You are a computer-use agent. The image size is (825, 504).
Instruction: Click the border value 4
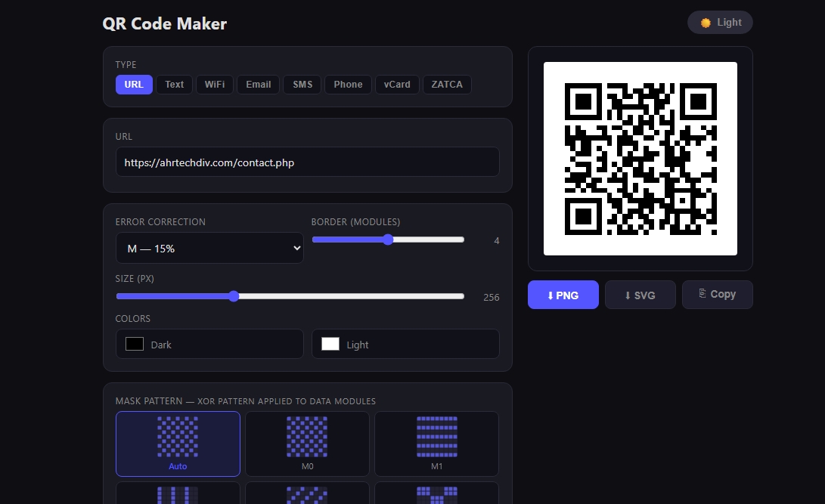(497, 241)
